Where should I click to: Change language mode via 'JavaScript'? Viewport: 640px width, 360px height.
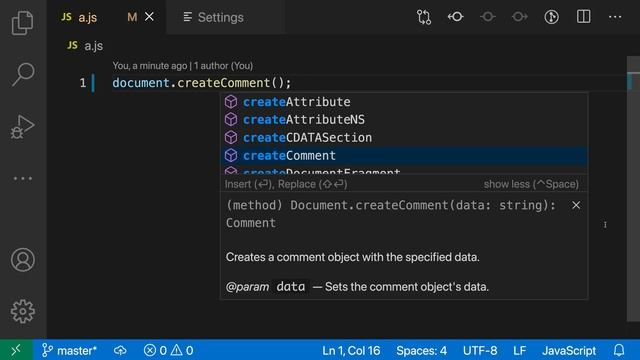(x=569, y=351)
